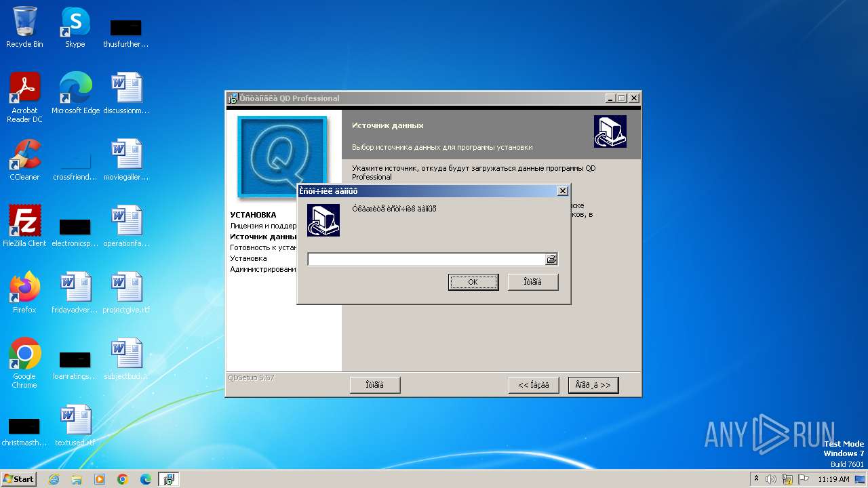Screen dimensions: 868x488
Task: Open the folder browse icon by the path field
Action: click(x=551, y=259)
